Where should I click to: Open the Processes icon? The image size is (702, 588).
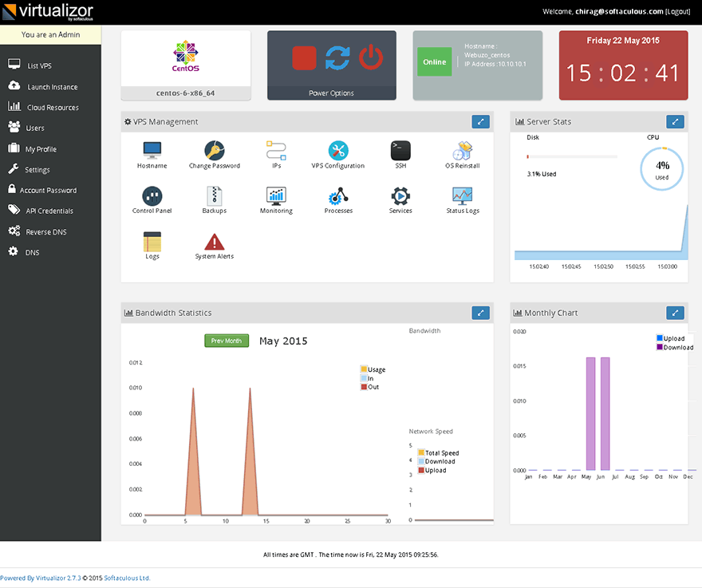pyautogui.click(x=338, y=195)
